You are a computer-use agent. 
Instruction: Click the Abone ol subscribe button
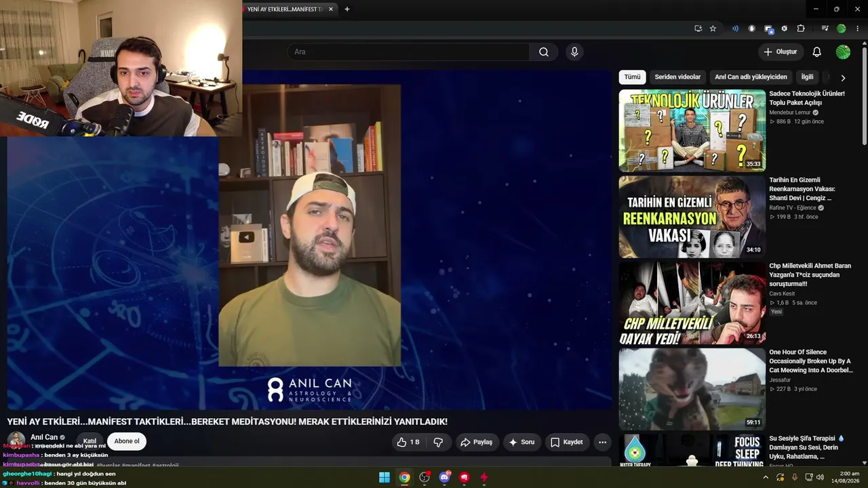tap(127, 441)
